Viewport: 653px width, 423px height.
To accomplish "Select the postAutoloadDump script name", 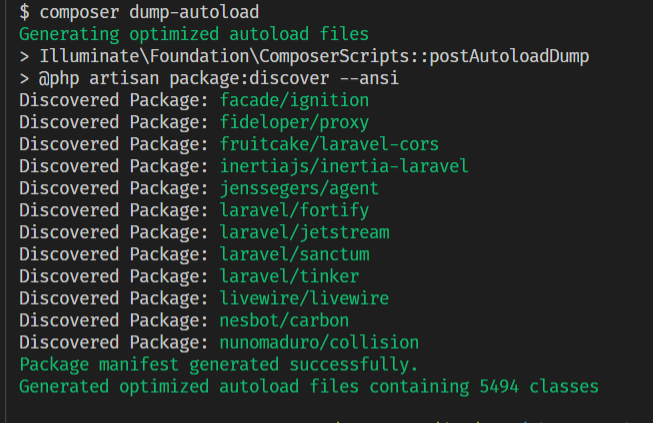I will coord(509,56).
